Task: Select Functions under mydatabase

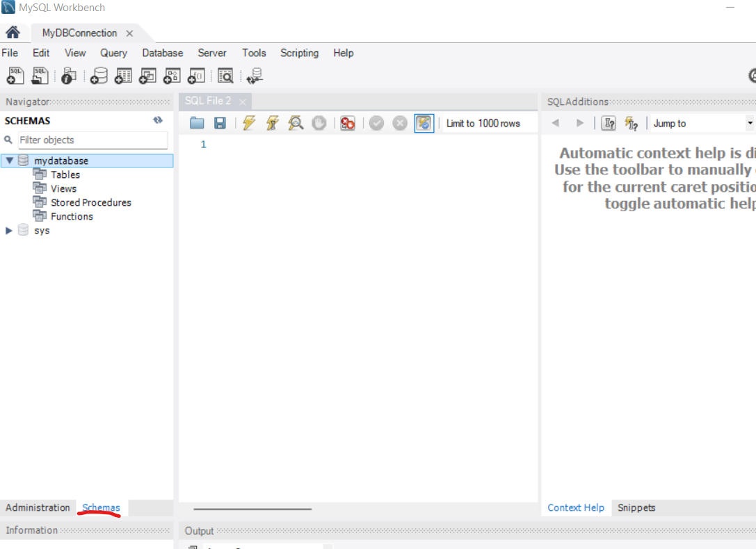Action: click(72, 216)
